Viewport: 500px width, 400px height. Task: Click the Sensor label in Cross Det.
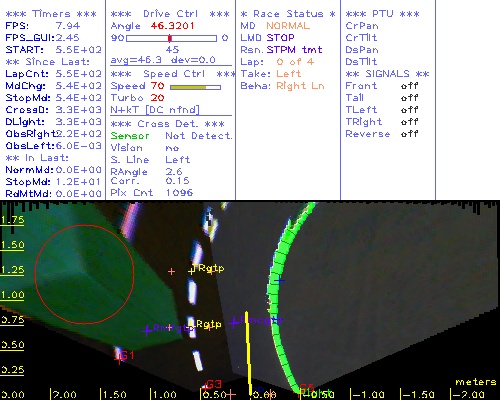pos(130,136)
